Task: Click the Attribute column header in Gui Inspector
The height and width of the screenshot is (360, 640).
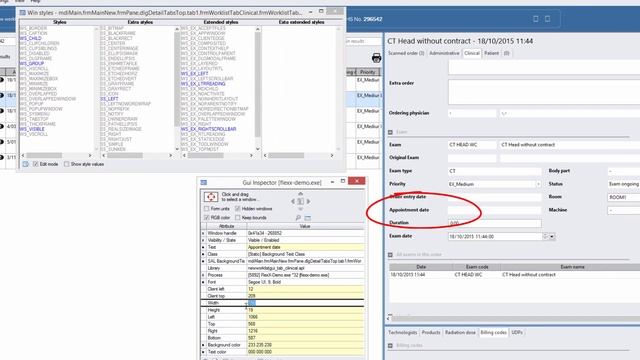Action: 226,226
